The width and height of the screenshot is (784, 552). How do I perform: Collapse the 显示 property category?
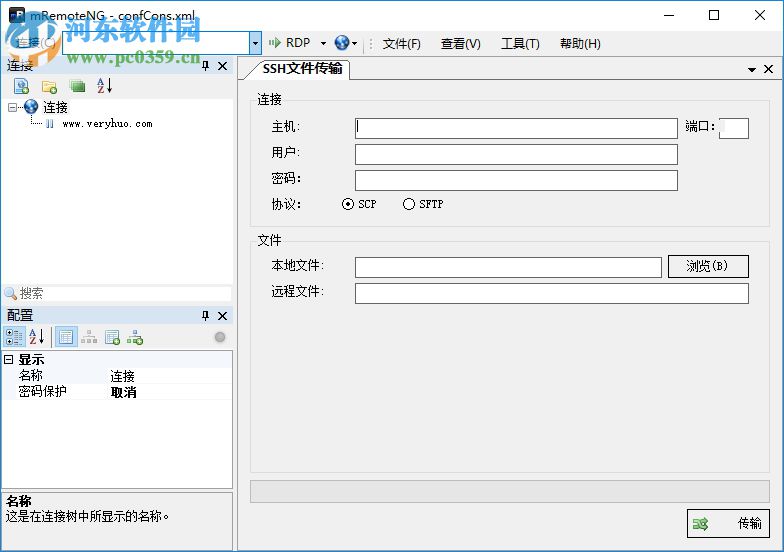(x=8, y=360)
